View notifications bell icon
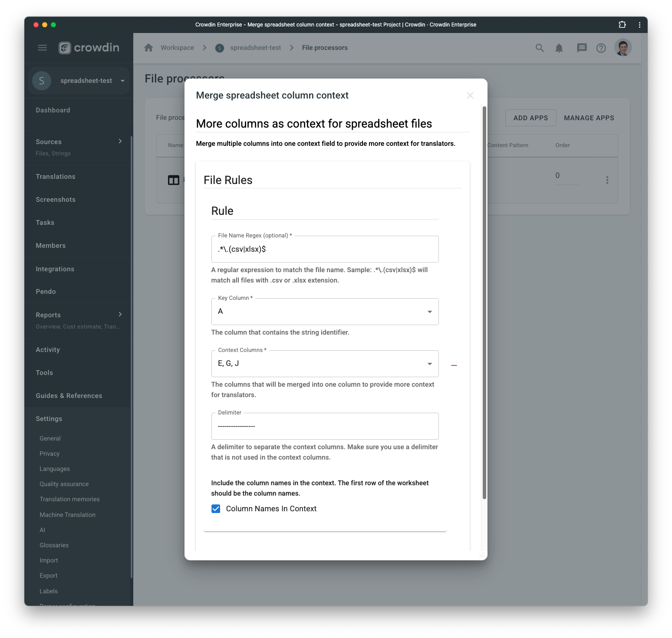 (x=559, y=48)
